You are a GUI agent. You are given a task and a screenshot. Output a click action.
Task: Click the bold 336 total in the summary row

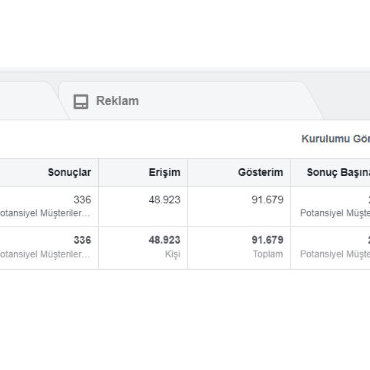click(82, 240)
